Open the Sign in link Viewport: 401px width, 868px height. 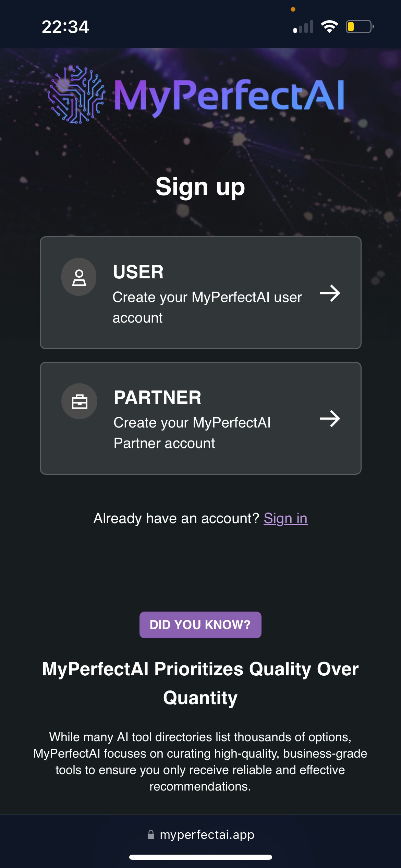(285, 518)
